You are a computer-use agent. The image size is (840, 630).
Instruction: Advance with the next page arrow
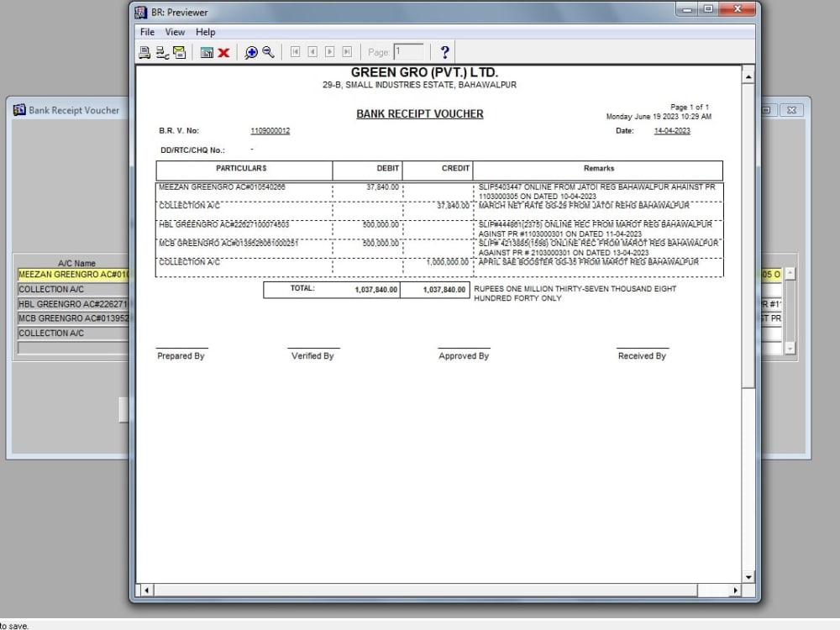[329, 52]
